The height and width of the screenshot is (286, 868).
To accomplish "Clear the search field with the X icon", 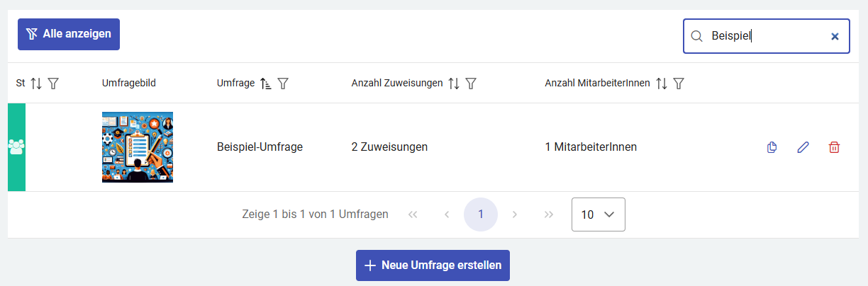I will pyautogui.click(x=835, y=36).
